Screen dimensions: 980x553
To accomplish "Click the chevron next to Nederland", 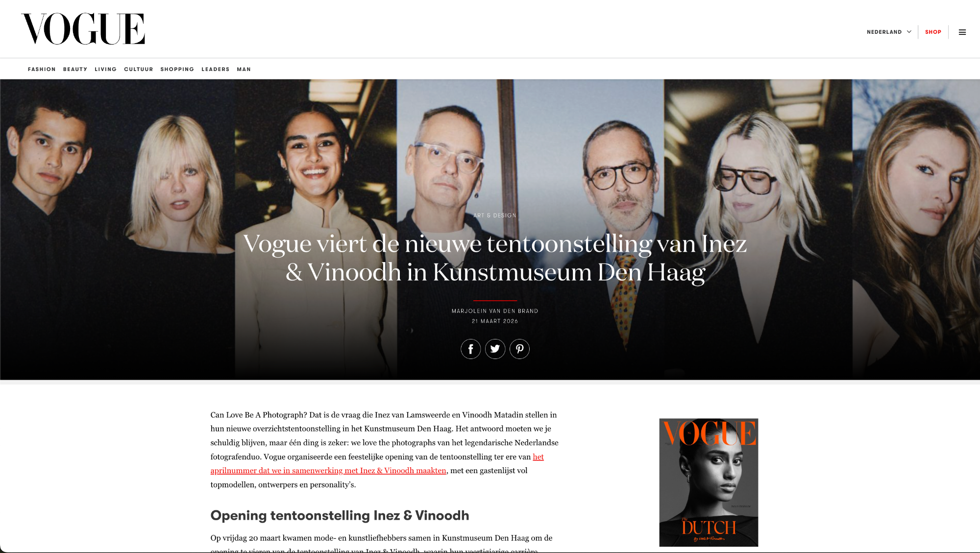I will pos(909,32).
